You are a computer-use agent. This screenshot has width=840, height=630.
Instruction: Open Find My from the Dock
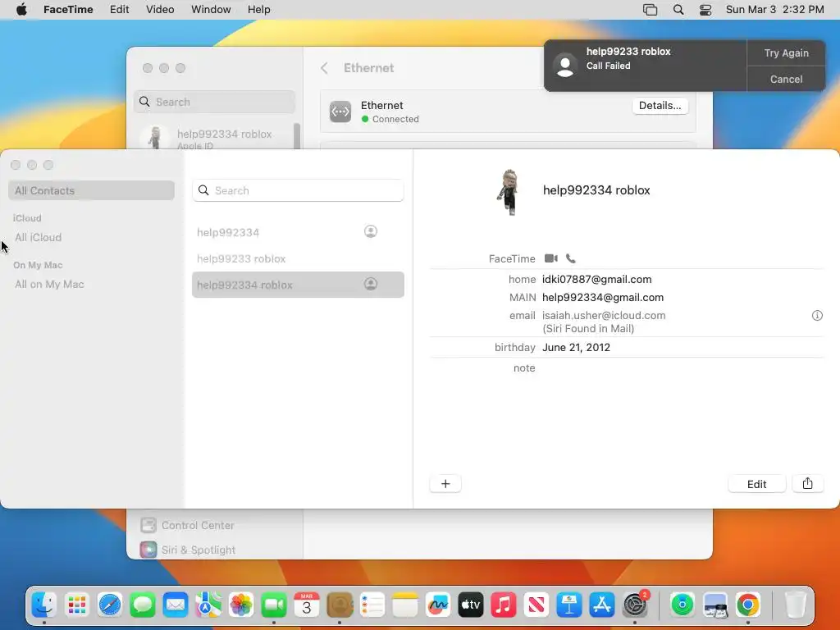pyautogui.click(x=682, y=605)
